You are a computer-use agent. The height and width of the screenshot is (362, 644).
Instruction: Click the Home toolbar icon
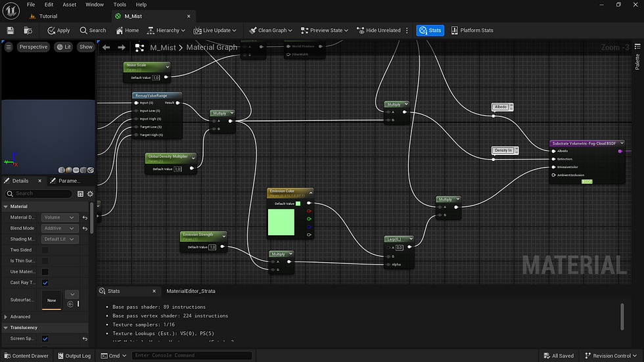point(127,30)
